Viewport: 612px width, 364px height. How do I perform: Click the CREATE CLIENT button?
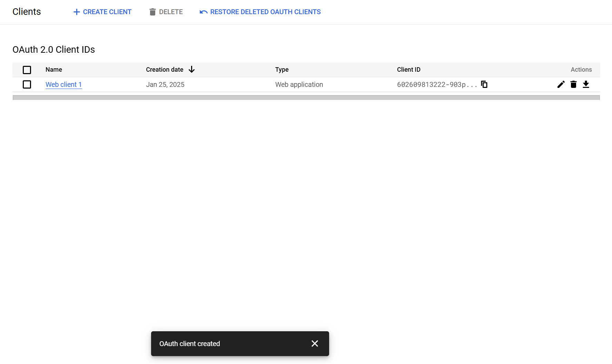[102, 12]
